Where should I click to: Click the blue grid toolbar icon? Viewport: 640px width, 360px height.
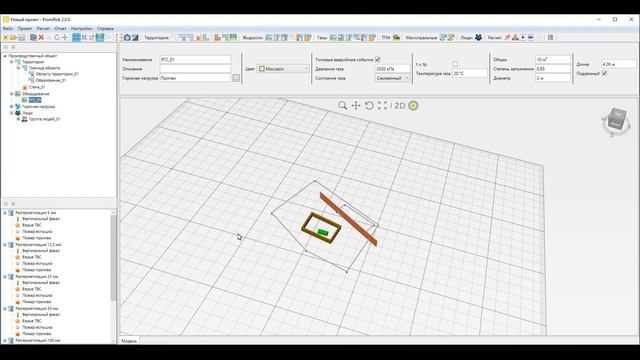(76, 38)
